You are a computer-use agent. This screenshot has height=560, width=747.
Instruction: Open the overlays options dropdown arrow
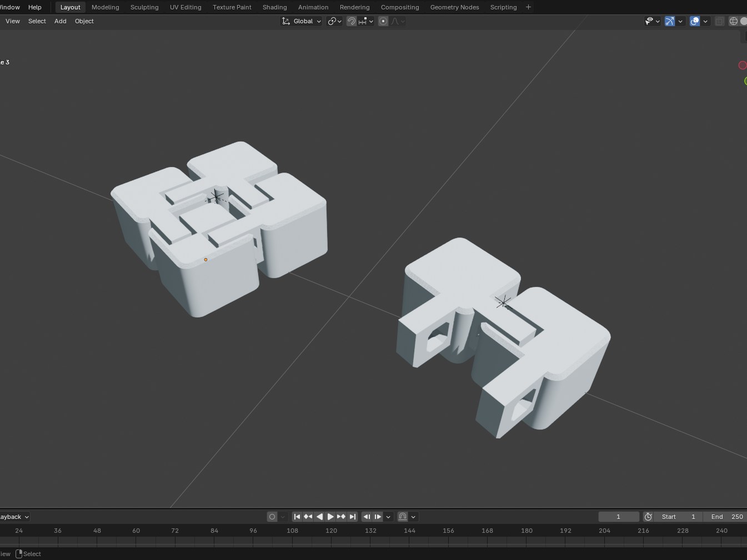pos(705,21)
